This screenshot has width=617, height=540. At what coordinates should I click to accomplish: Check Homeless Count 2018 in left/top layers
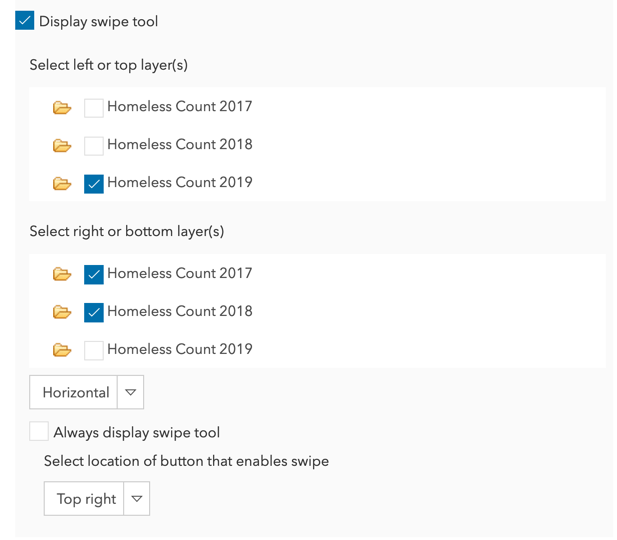(x=94, y=146)
